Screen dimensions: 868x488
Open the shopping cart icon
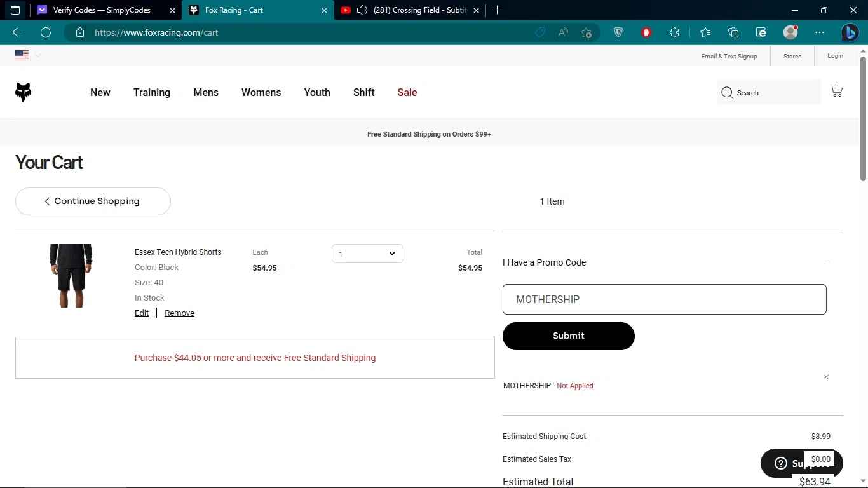click(x=836, y=90)
